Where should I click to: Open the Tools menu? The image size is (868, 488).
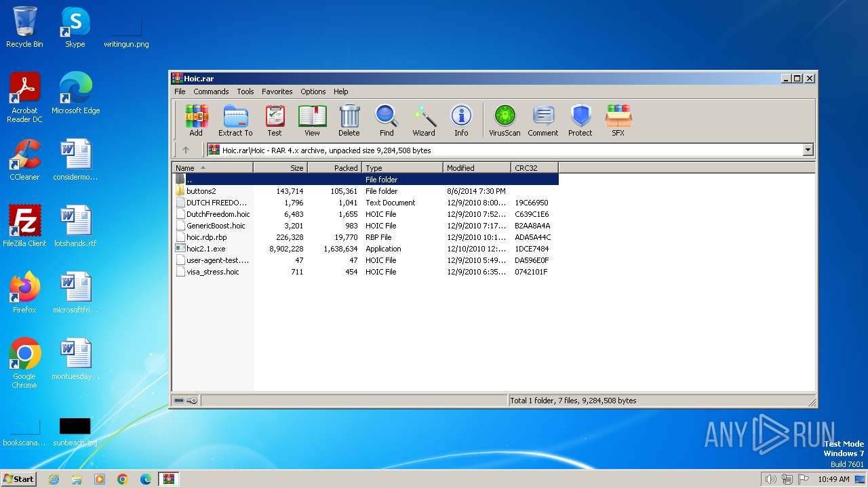245,91
